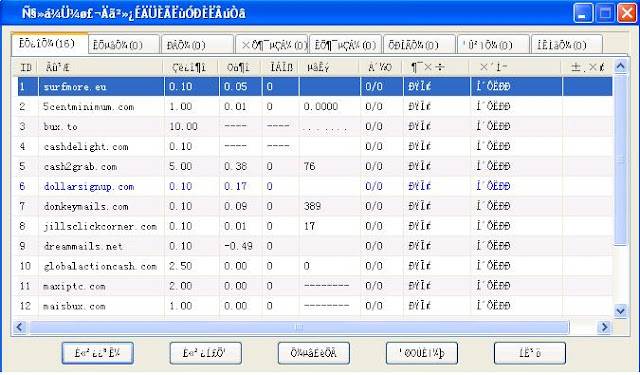The height and width of the screenshot is (375, 640).
Task: Select the donkeymails.com entry
Action: click(x=86, y=207)
